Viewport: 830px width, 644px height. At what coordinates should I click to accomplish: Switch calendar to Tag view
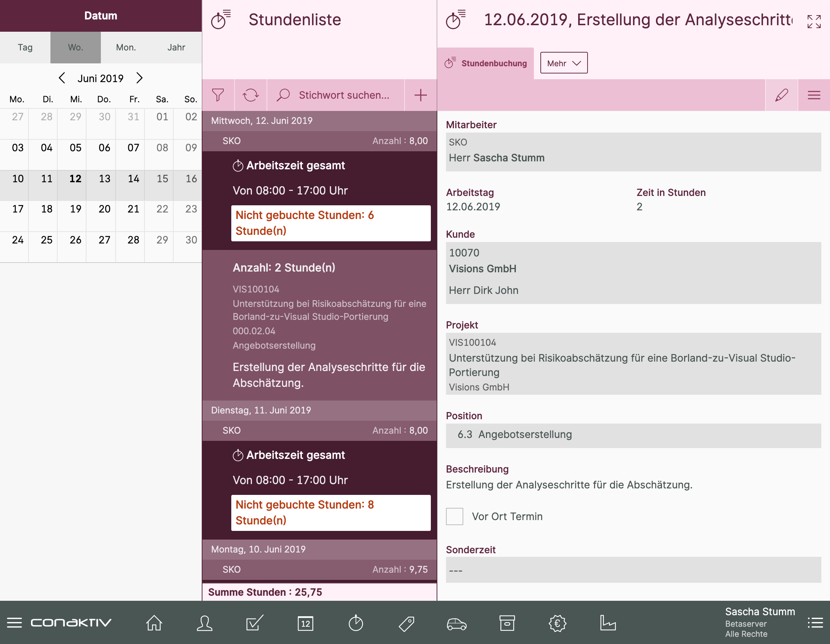[x=25, y=48]
